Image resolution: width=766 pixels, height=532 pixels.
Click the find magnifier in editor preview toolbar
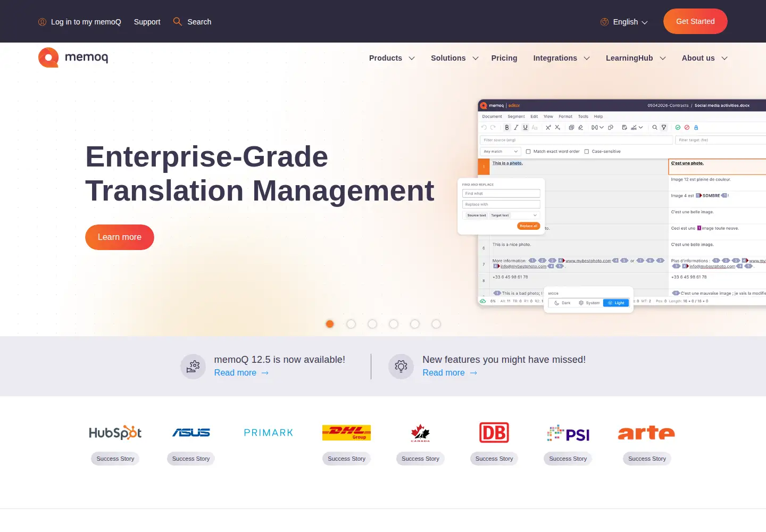(655, 128)
